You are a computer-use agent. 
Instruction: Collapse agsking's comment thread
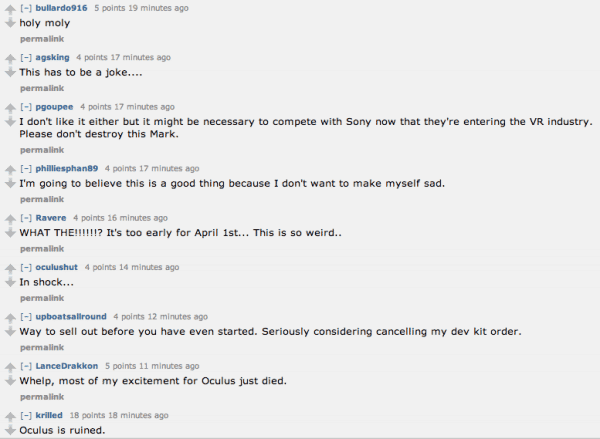(26, 57)
